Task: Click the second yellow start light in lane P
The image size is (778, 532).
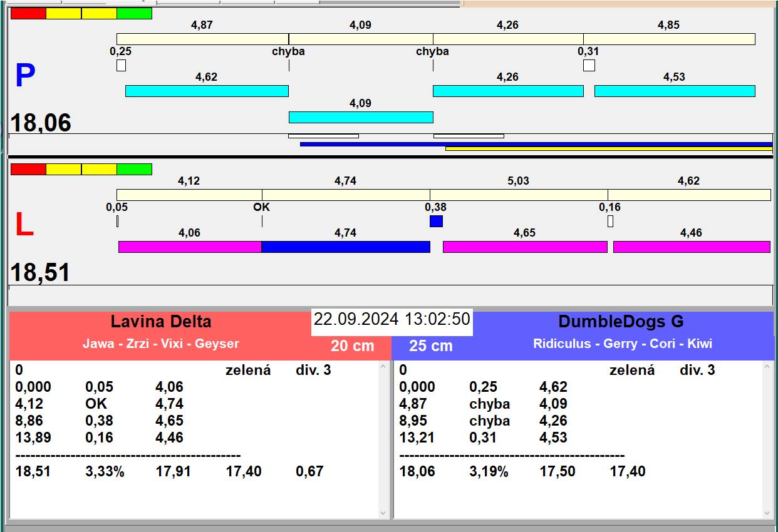Action: [x=99, y=13]
